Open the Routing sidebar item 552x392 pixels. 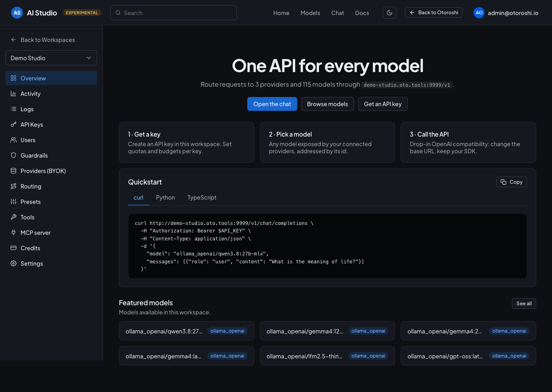pyautogui.click(x=51, y=186)
